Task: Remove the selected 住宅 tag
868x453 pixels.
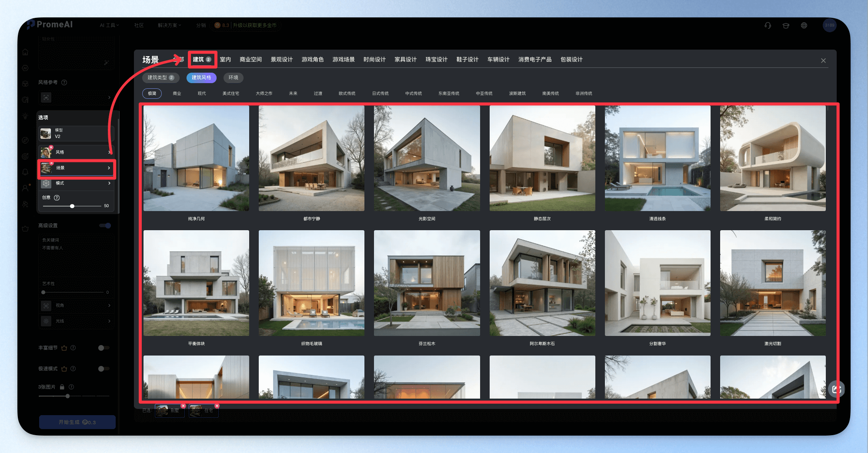Action: click(217, 406)
